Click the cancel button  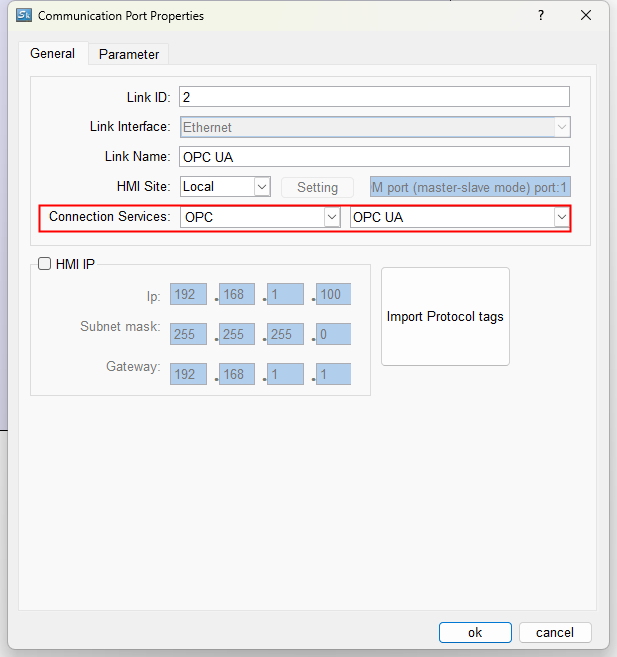[x=555, y=632]
